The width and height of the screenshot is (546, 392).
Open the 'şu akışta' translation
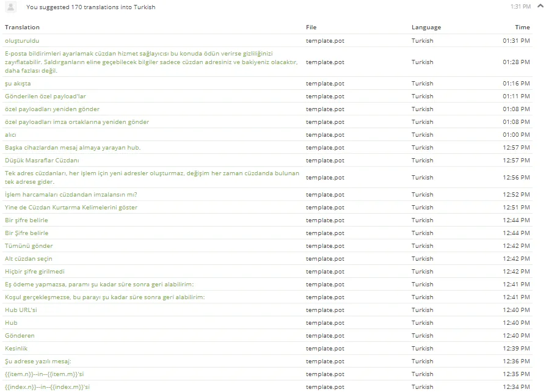click(x=18, y=84)
